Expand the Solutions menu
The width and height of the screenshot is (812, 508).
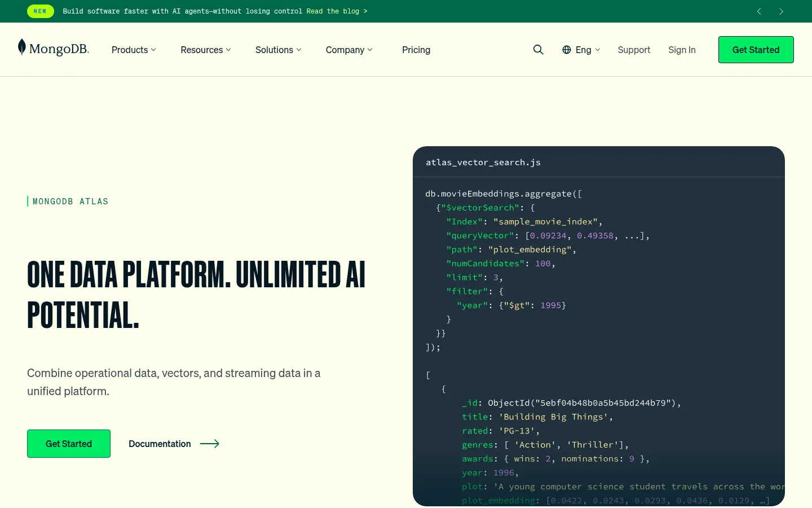[x=279, y=50]
